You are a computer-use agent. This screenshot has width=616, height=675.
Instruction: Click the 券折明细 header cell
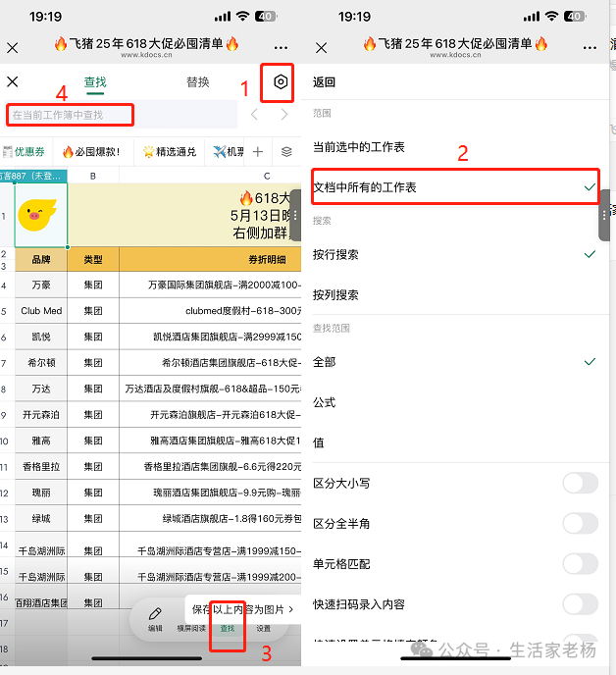pos(210,260)
